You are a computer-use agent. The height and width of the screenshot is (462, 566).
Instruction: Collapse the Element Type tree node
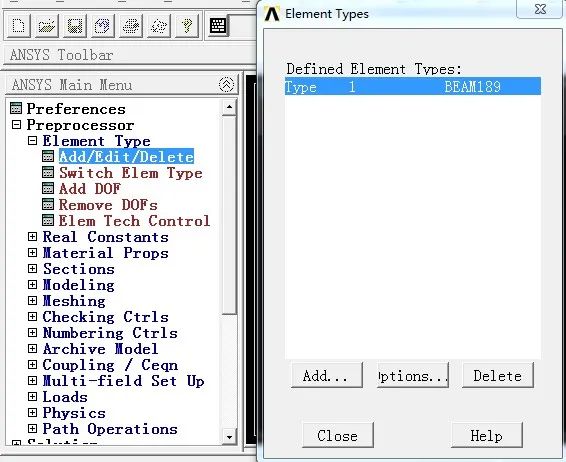coord(32,141)
